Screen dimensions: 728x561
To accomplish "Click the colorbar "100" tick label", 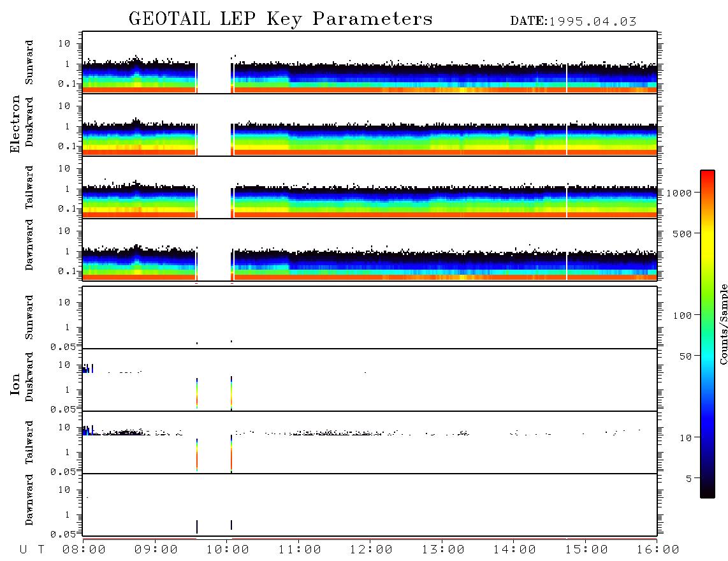I will tap(682, 316).
